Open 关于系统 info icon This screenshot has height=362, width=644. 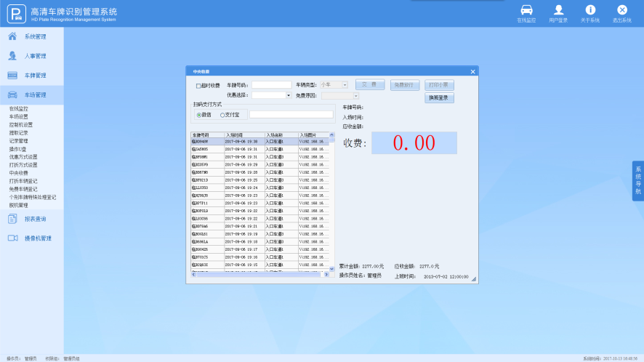pos(590,10)
